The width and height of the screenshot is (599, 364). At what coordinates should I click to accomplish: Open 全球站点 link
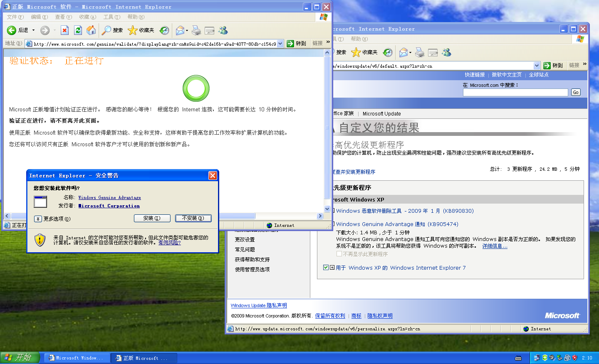(539, 75)
